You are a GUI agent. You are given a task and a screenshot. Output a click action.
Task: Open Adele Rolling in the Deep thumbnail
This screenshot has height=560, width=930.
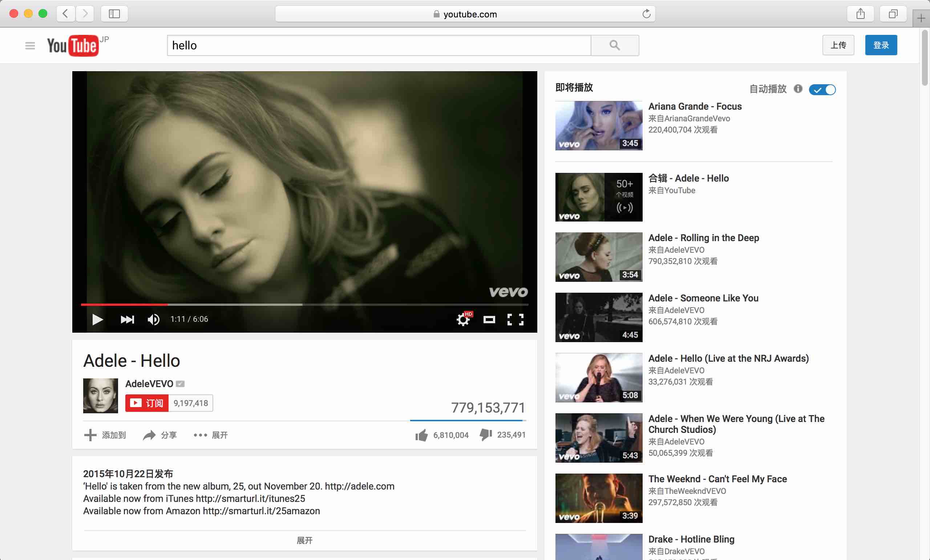(x=599, y=257)
